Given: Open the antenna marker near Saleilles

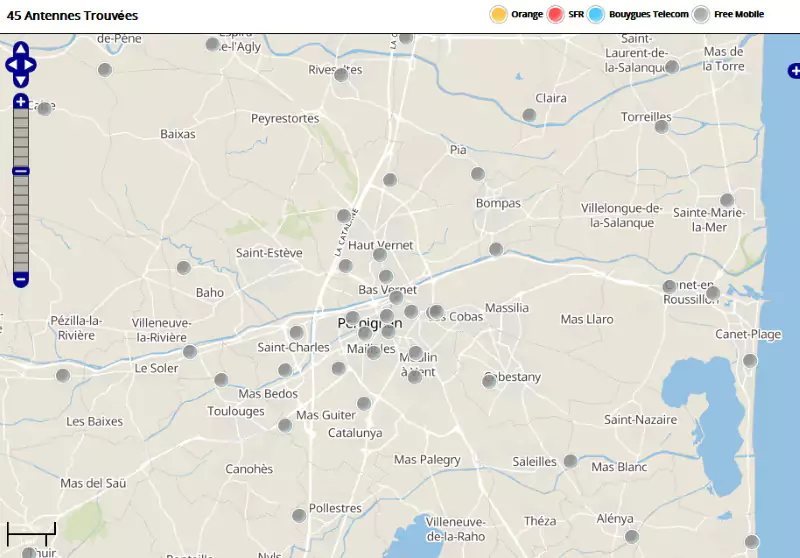Looking at the screenshot, I should point(570,461).
